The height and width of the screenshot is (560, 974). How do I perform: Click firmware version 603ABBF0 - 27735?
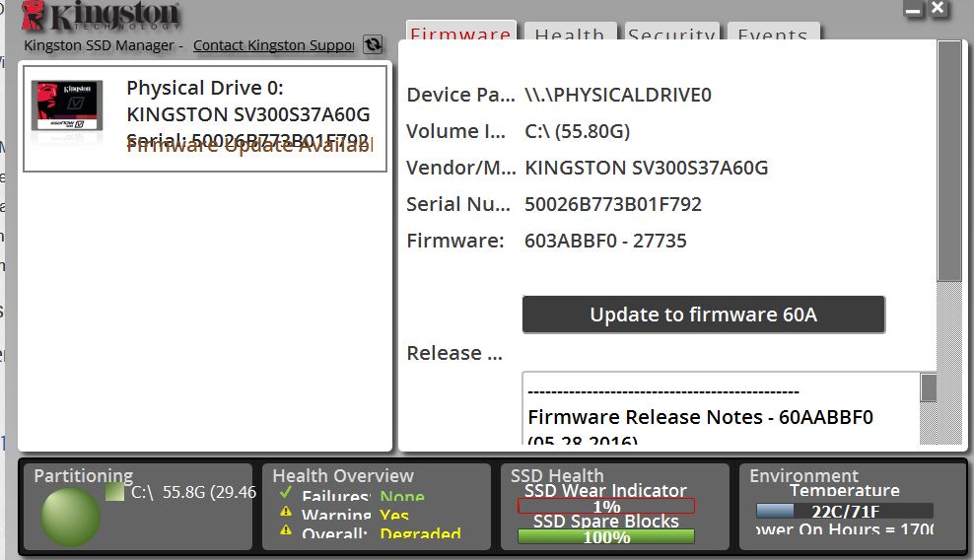[x=605, y=241]
